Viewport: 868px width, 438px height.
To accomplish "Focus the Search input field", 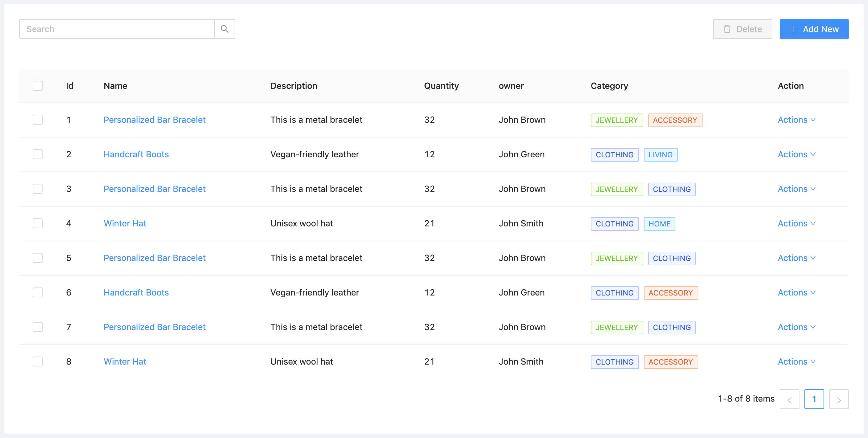I will point(117,29).
